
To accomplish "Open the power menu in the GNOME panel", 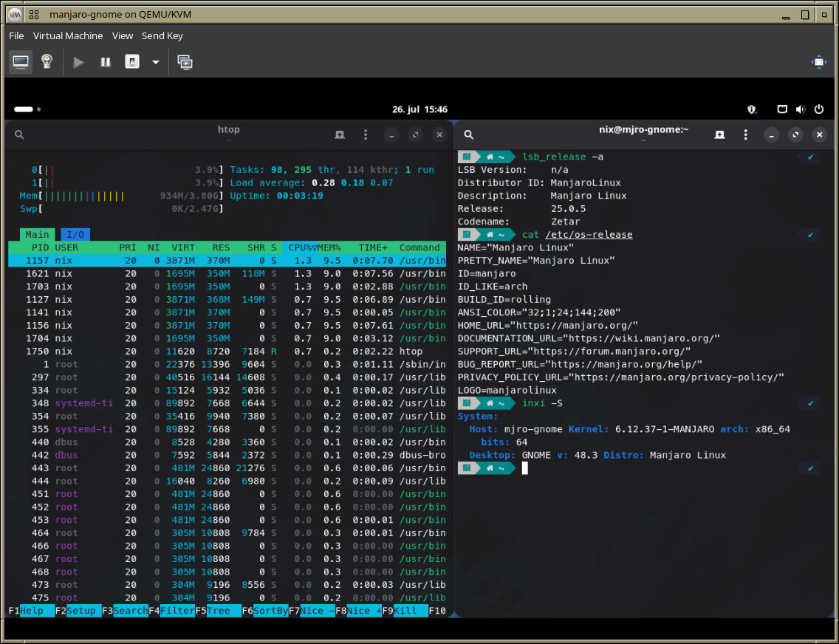I will tap(818, 109).
